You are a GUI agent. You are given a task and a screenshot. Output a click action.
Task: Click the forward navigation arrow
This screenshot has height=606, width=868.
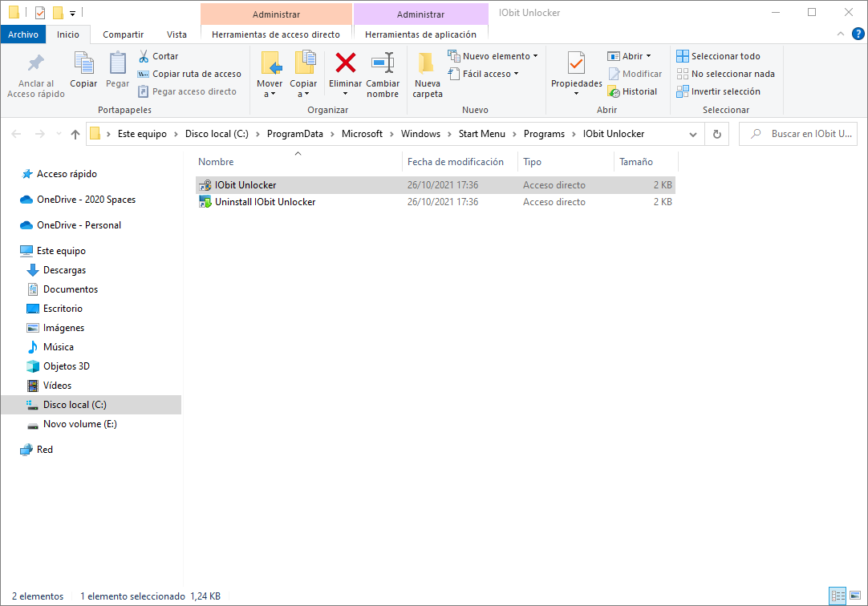point(40,134)
